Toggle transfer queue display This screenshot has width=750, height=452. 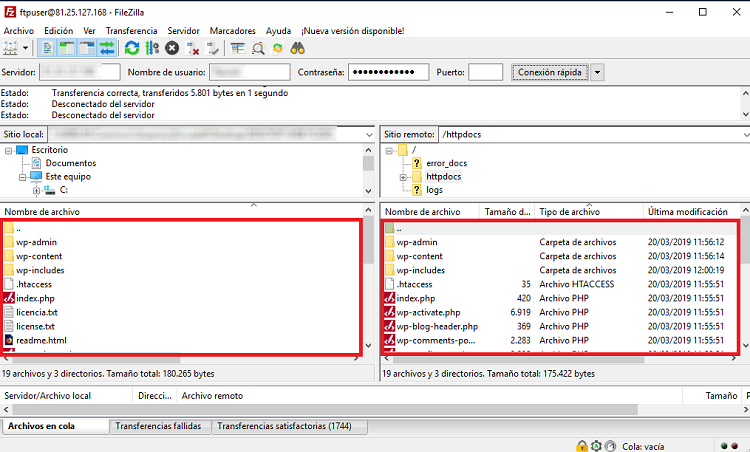click(107, 48)
